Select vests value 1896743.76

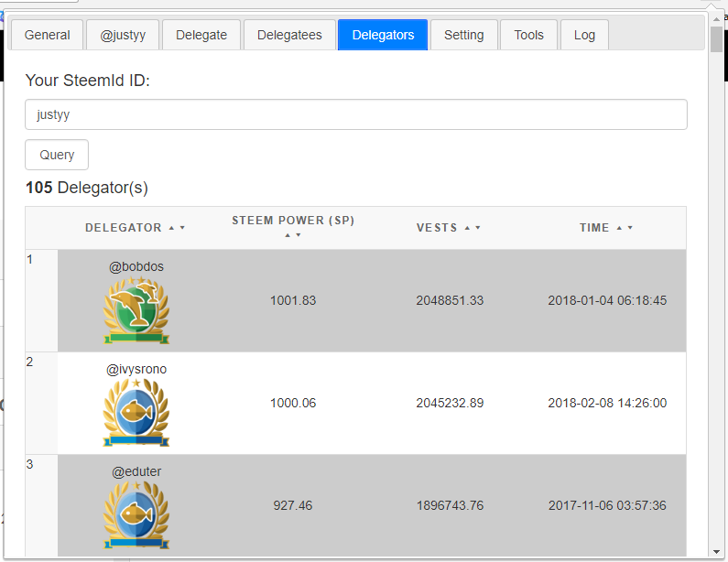click(x=450, y=506)
